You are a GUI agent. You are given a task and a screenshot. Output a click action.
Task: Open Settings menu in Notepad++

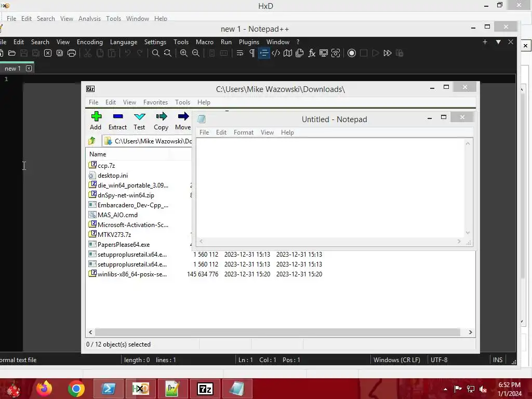[155, 42]
